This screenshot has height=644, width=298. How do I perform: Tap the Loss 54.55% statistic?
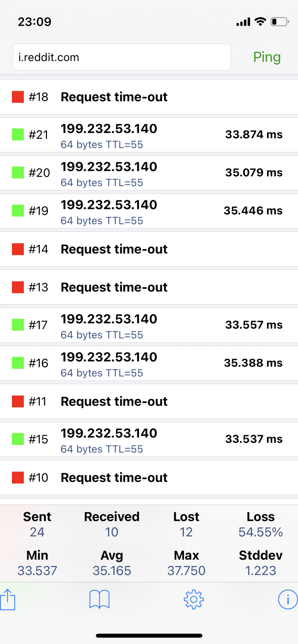pos(261,524)
